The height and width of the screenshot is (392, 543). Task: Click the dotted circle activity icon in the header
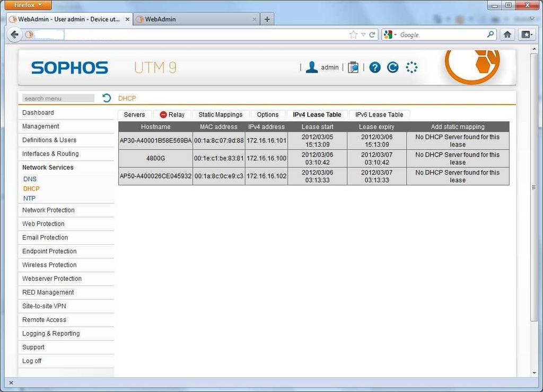pyautogui.click(x=411, y=67)
